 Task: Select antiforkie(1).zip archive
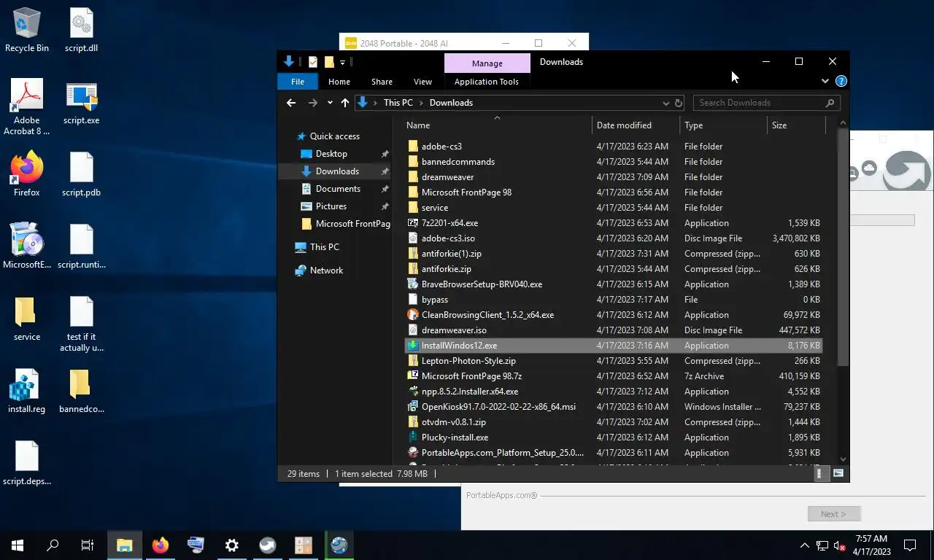pos(613,254)
